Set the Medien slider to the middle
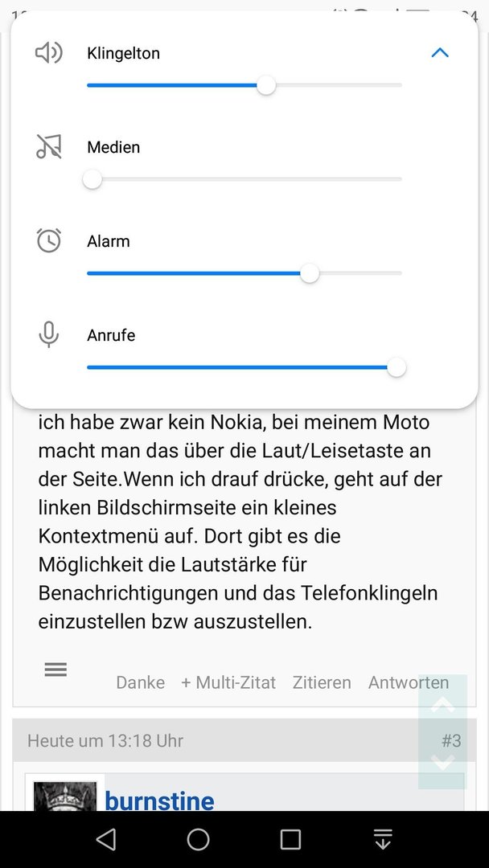This screenshot has width=489, height=868. (x=244, y=179)
